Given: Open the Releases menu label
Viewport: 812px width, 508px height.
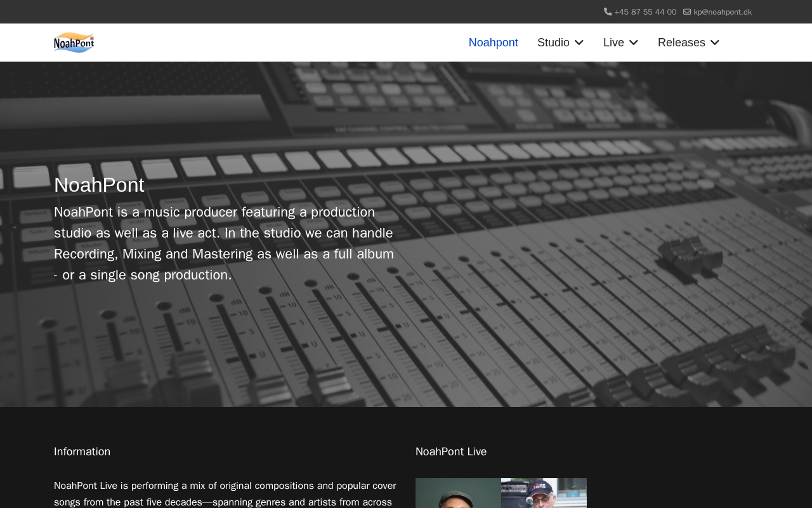Looking at the screenshot, I should tap(681, 43).
